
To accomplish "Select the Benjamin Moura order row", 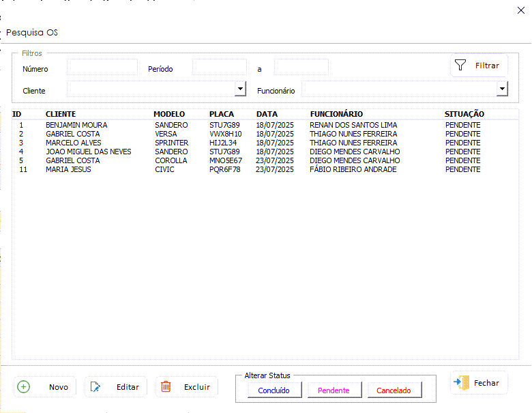I will [x=76, y=126].
